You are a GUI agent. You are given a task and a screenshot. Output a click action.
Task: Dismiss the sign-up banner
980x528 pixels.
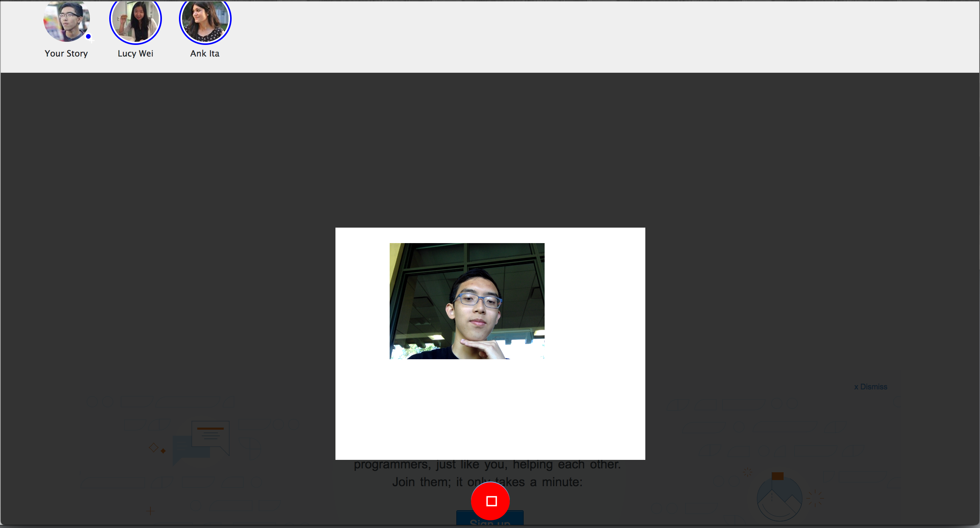(870, 387)
